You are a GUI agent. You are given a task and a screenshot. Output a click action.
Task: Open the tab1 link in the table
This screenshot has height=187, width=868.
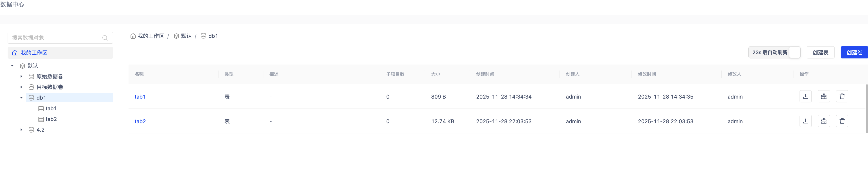pyautogui.click(x=140, y=97)
